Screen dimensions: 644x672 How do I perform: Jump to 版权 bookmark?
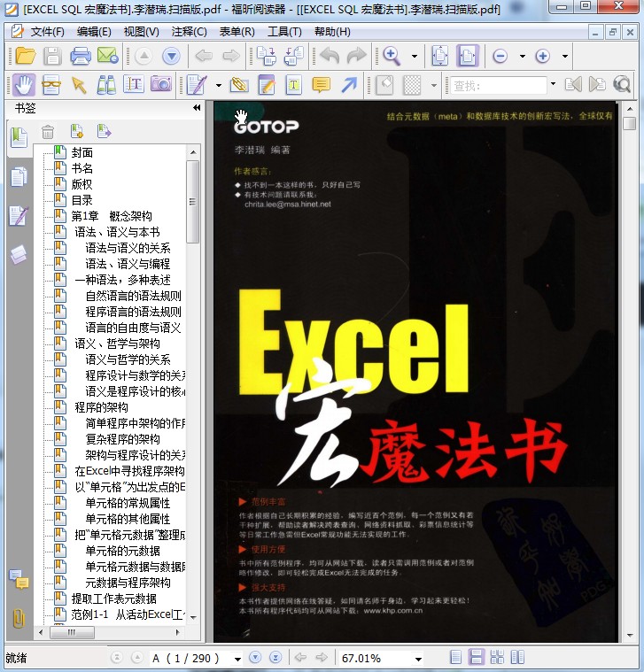tap(81, 184)
